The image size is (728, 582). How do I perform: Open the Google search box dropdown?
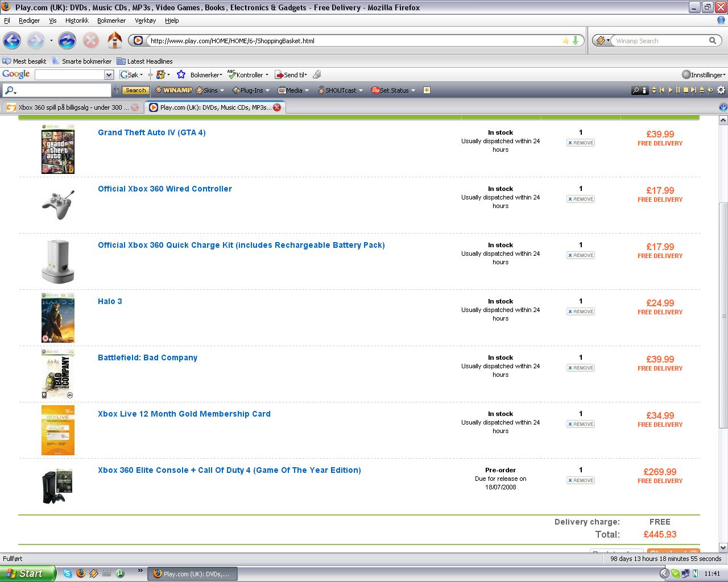[109, 74]
